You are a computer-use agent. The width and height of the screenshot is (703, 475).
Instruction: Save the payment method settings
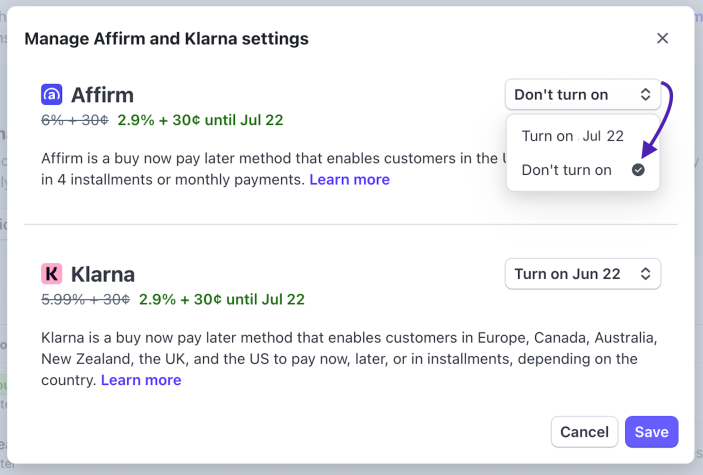point(651,432)
